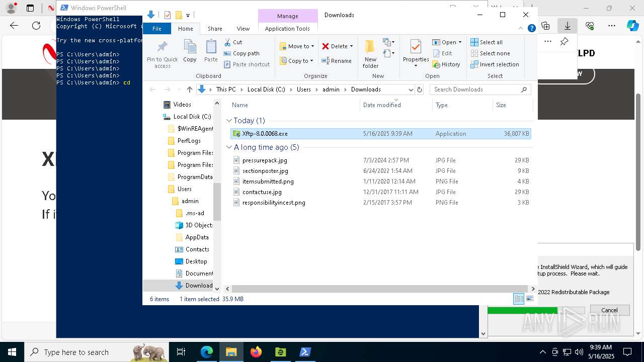Open PowerShell from the taskbar
The height and width of the screenshot is (362, 644).
point(305,352)
